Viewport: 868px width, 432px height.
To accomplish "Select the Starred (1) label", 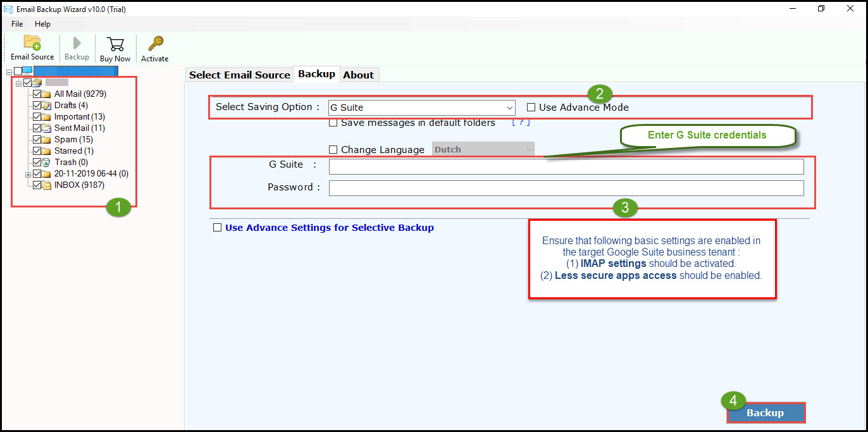I will coord(74,151).
